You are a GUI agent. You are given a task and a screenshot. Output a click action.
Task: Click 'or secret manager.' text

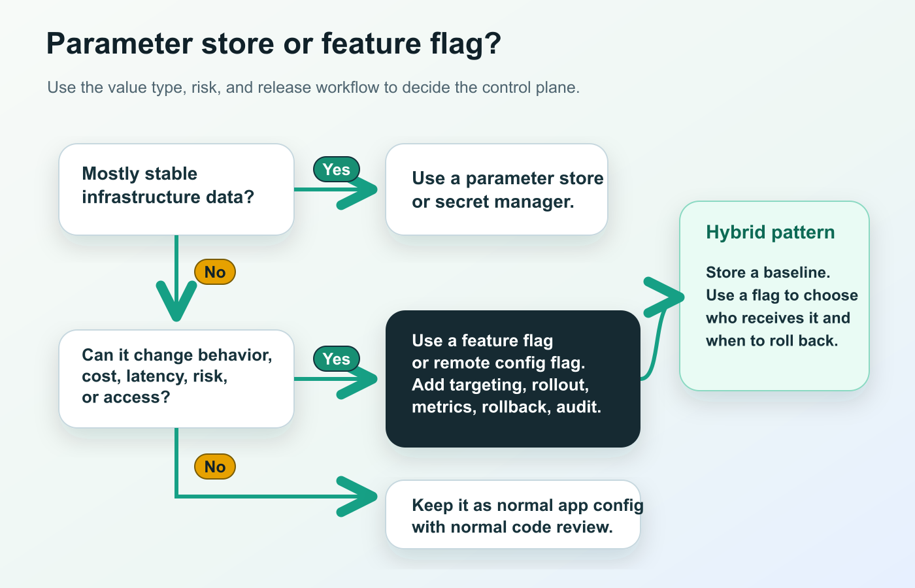(x=493, y=202)
